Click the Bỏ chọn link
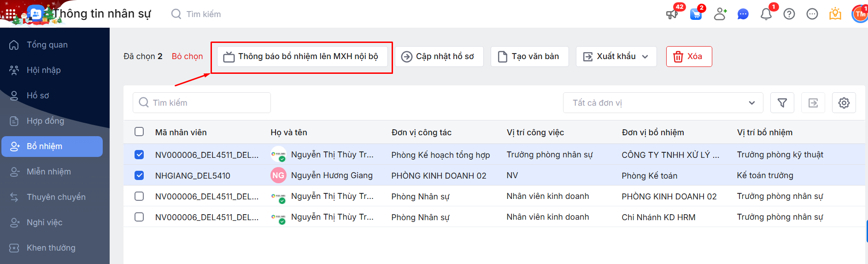 pyautogui.click(x=187, y=56)
